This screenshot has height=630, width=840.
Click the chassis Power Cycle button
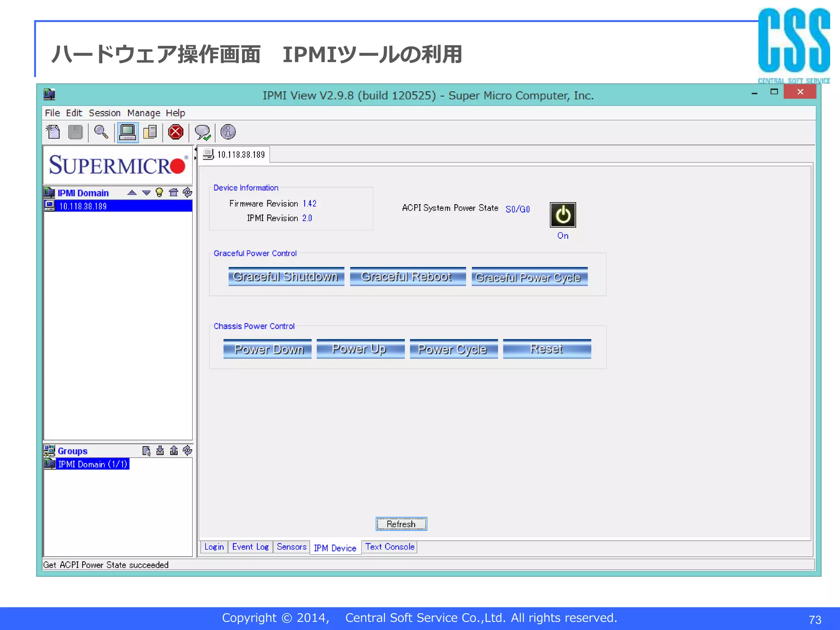(x=454, y=349)
